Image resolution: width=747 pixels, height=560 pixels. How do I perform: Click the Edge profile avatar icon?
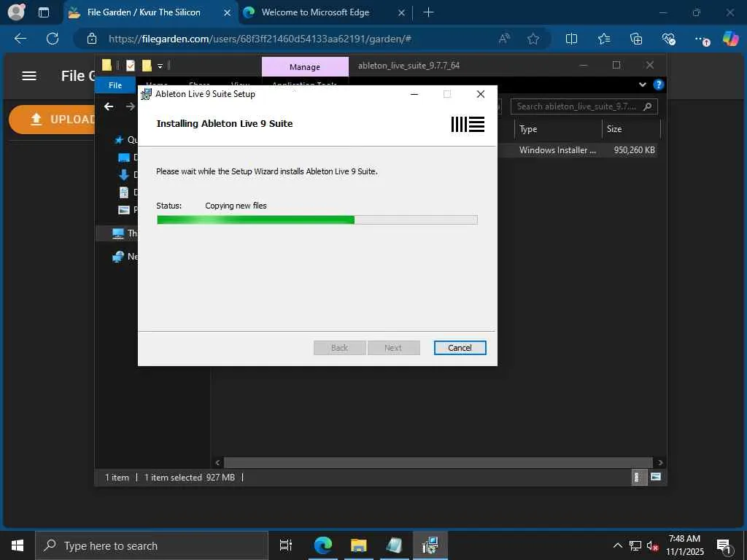(16, 12)
